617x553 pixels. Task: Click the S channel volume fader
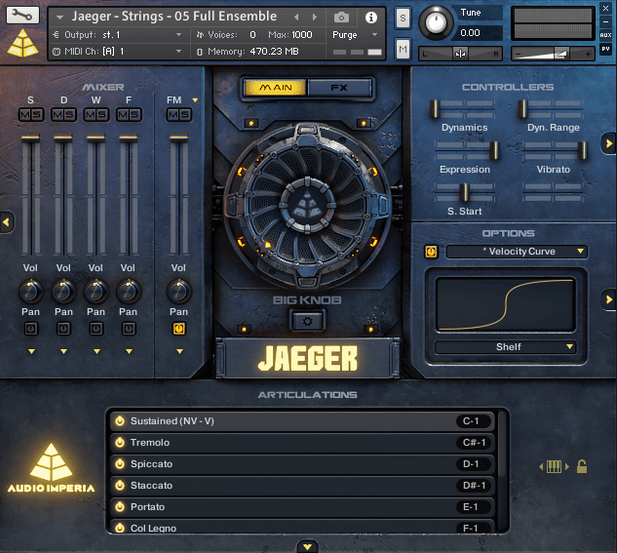pos(30,139)
